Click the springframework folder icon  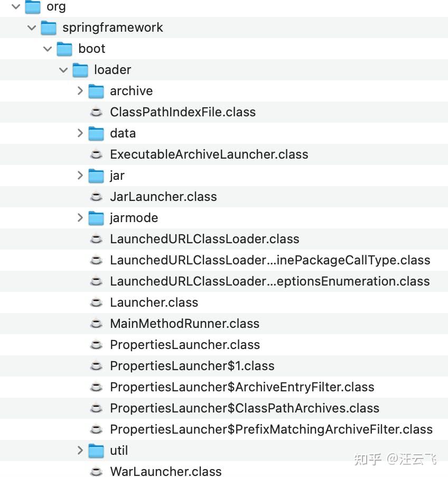click(49, 28)
